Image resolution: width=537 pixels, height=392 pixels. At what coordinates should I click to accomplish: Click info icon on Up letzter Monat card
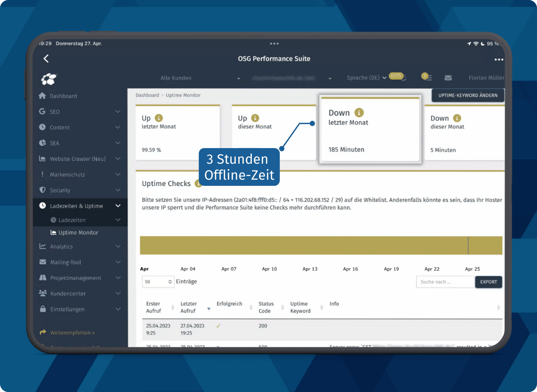[x=159, y=118]
